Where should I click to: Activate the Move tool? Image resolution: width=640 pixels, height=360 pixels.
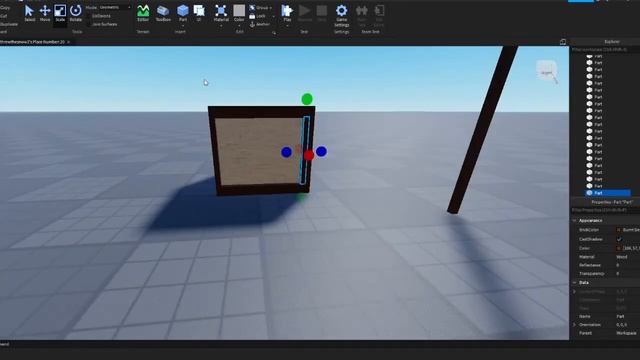click(x=45, y=13)
